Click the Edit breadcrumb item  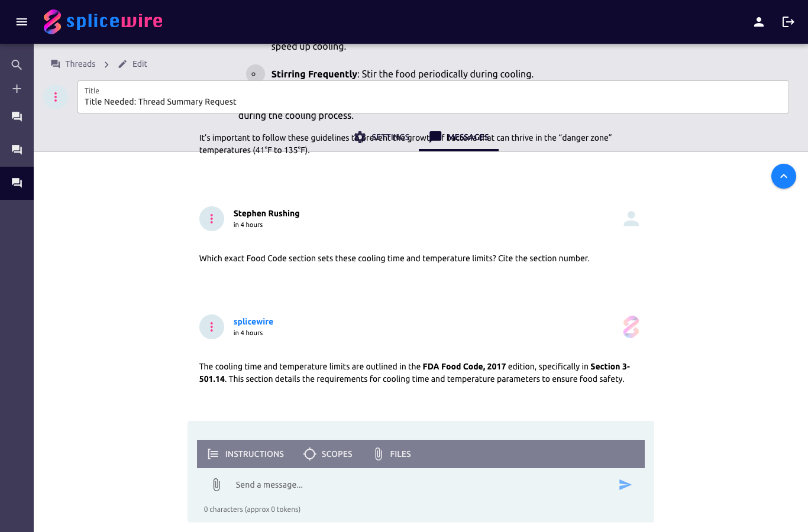[132, 64]
